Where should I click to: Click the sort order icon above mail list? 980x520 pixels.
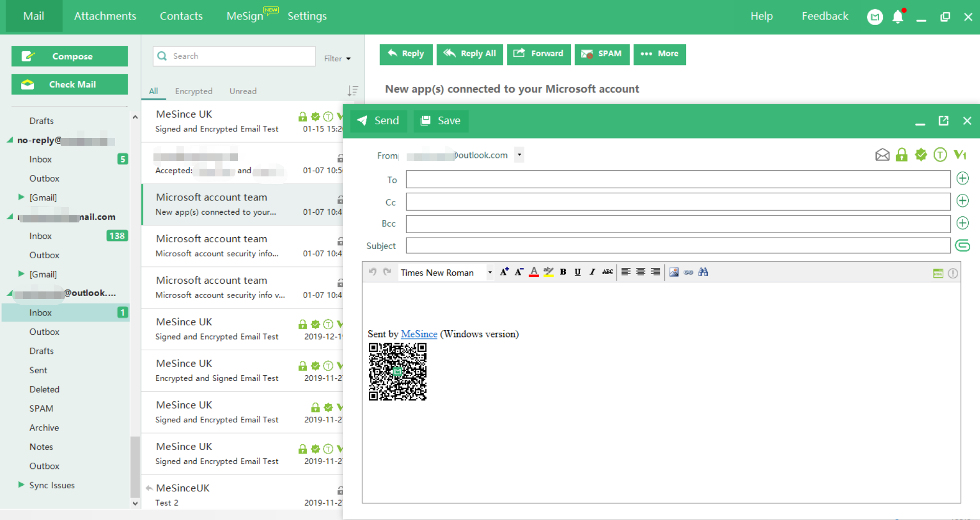[352, 91]
